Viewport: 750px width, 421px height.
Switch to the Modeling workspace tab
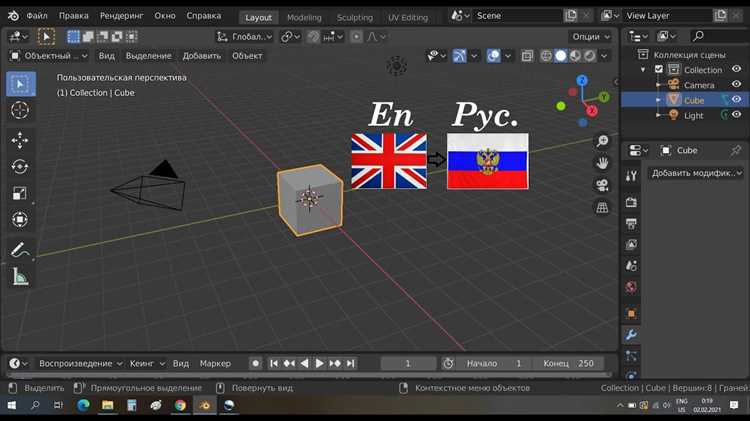pos(304,18)
